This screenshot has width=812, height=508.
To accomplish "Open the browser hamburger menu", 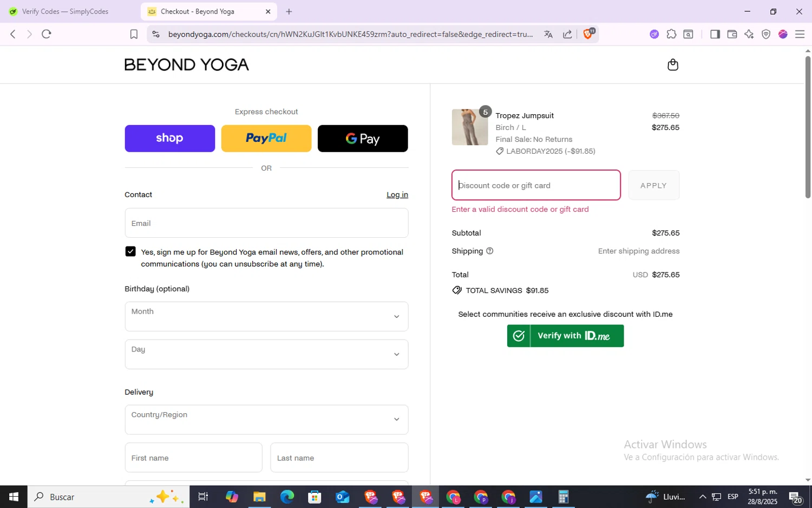I will tap(800, 34).
